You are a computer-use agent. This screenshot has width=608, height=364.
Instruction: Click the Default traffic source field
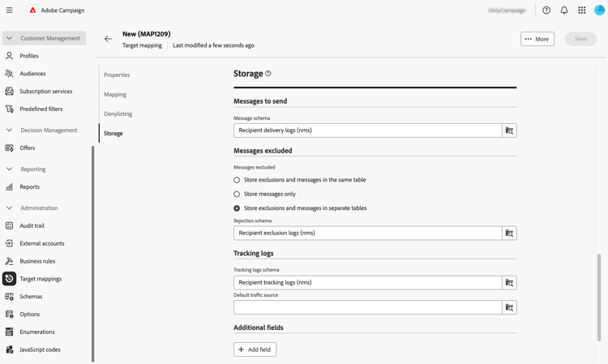pyautogui.click(x=367, y=308)
